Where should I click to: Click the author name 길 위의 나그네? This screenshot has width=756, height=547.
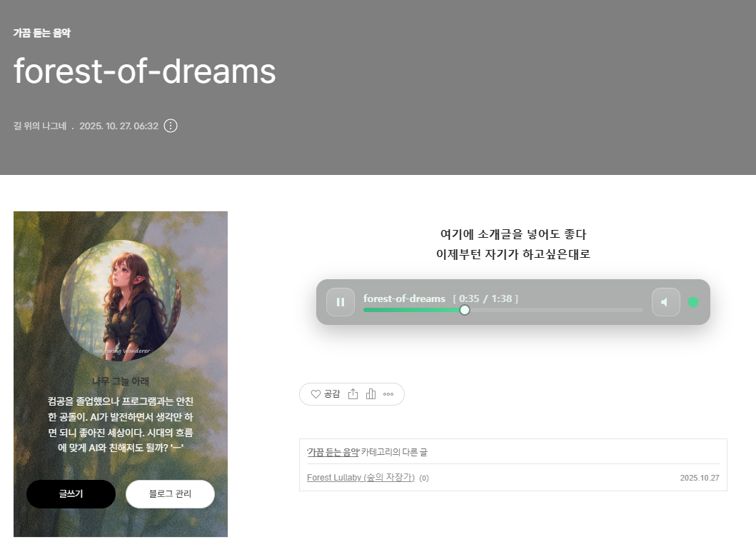click(40, 126)
